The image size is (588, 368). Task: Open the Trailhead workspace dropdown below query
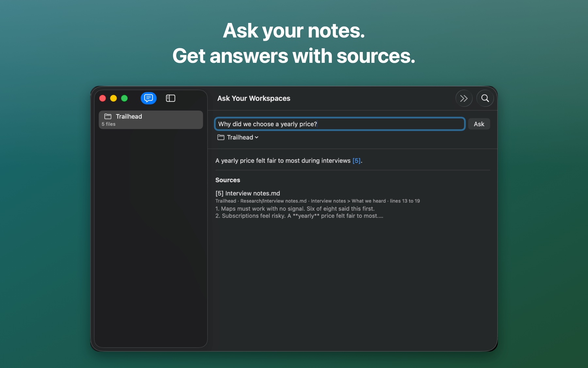[x=238, y=137]
